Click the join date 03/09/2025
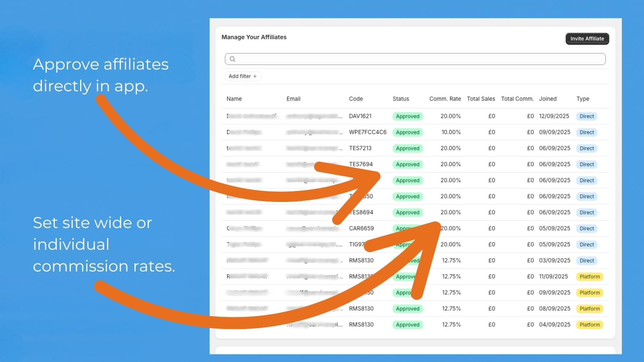 pyautogui.click(x=555, y=261)
